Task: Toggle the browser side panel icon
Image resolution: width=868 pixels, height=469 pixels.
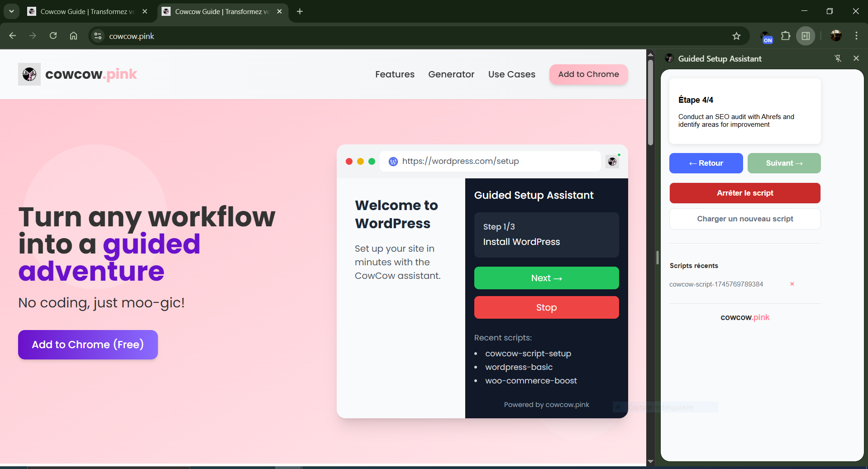Action: point(806,36)
